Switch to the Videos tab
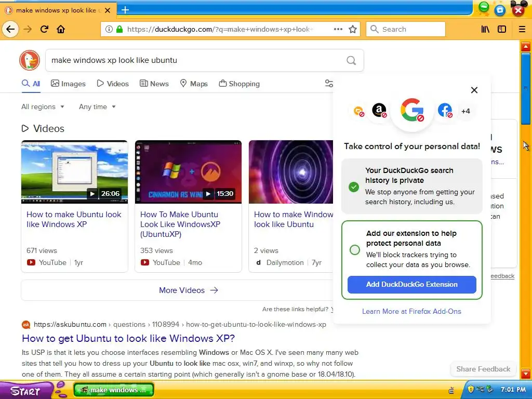 pos(113,84)
